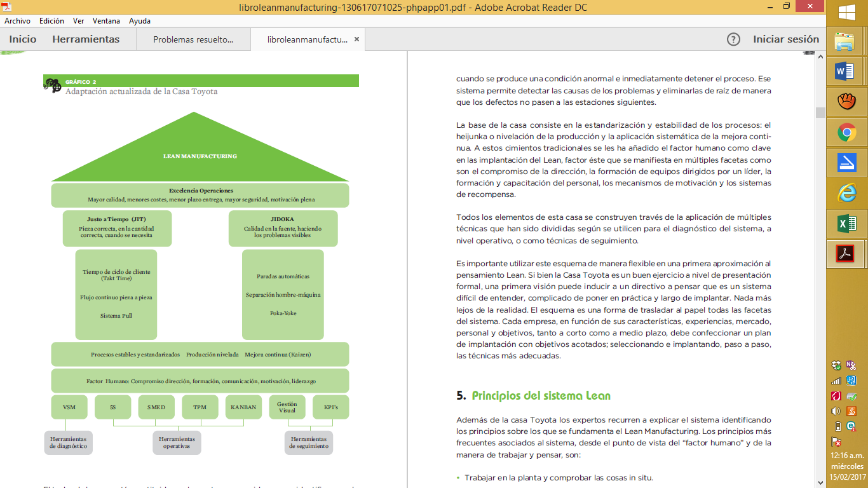Click the gears icon beside GRÁFICO 2
Image resolution: width=868 pixels, height=488 pixels.
[x=53, y=85]
